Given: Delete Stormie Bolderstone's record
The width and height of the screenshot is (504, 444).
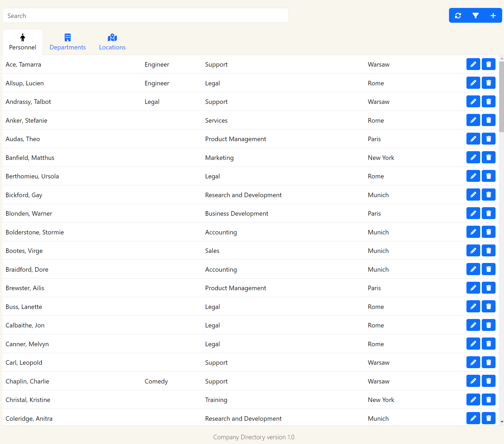Looking at the screenshot, I should 488,232.
